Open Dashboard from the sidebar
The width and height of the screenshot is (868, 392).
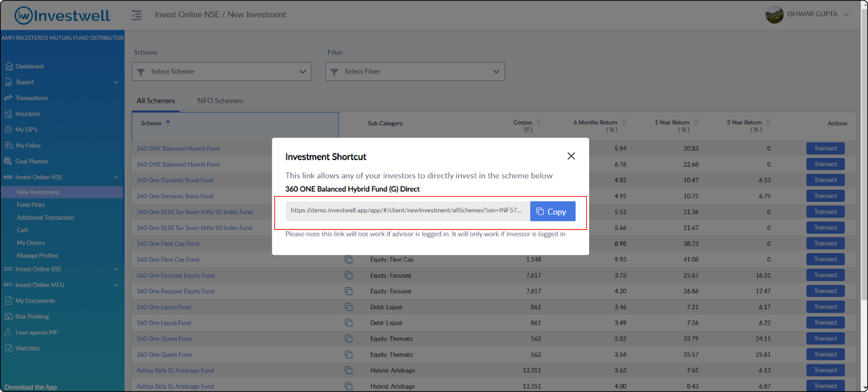click(29, 66)
